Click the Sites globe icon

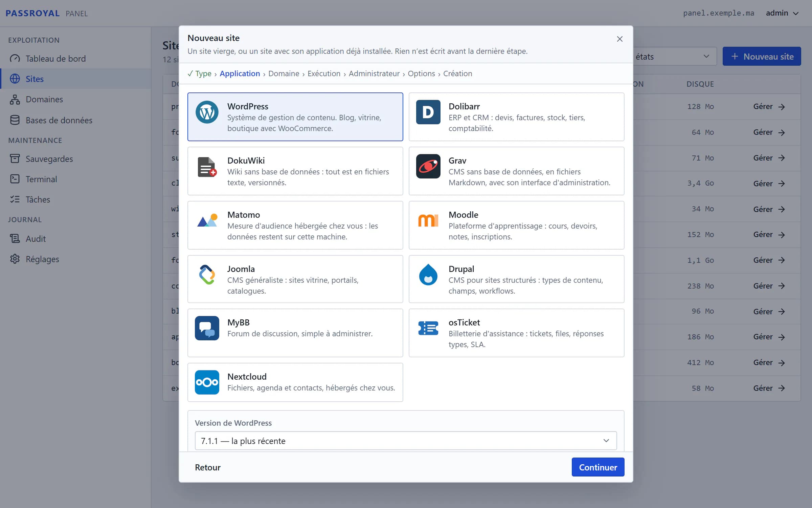[15, 79]
